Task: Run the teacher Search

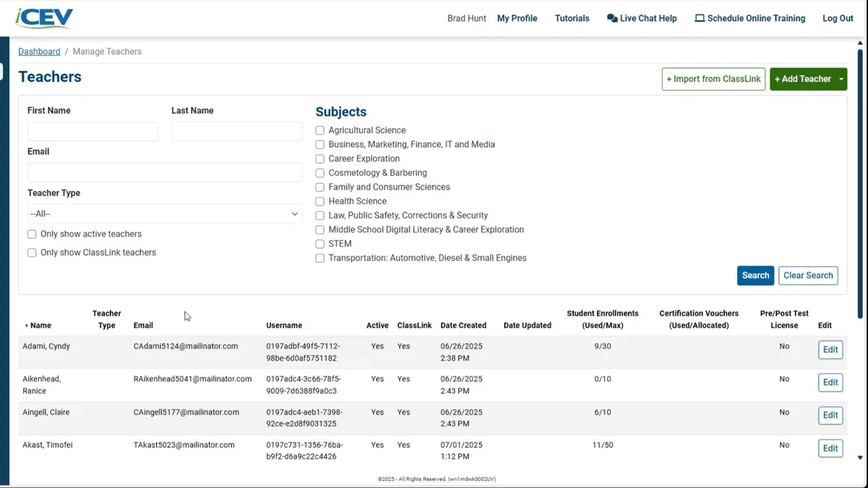Action: [x=756, y=275]
